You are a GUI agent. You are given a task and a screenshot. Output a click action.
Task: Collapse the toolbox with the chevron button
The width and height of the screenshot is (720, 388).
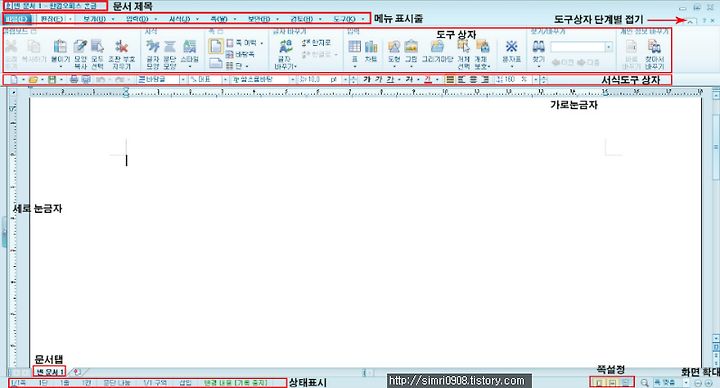tap(691, 21)
